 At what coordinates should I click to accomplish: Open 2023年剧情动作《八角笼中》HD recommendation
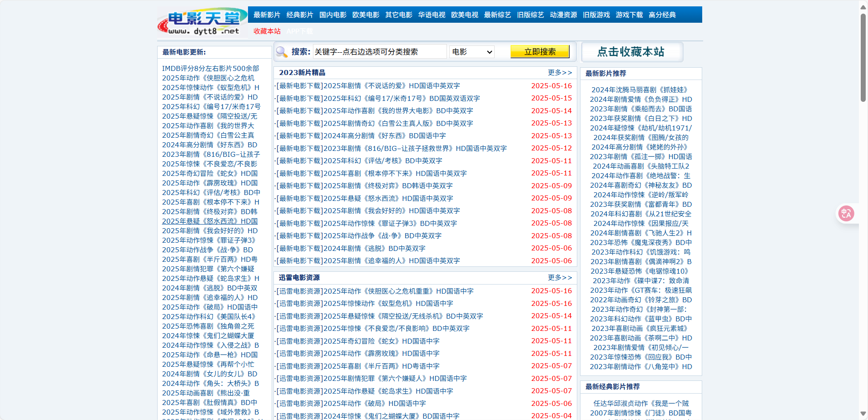[x=641, y=367]
